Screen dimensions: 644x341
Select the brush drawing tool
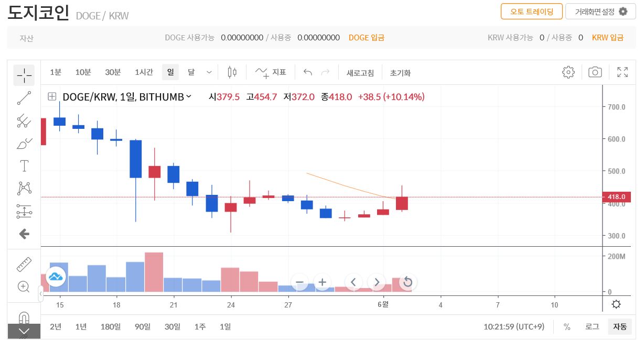pyautogui.click(x=24, y=144)
